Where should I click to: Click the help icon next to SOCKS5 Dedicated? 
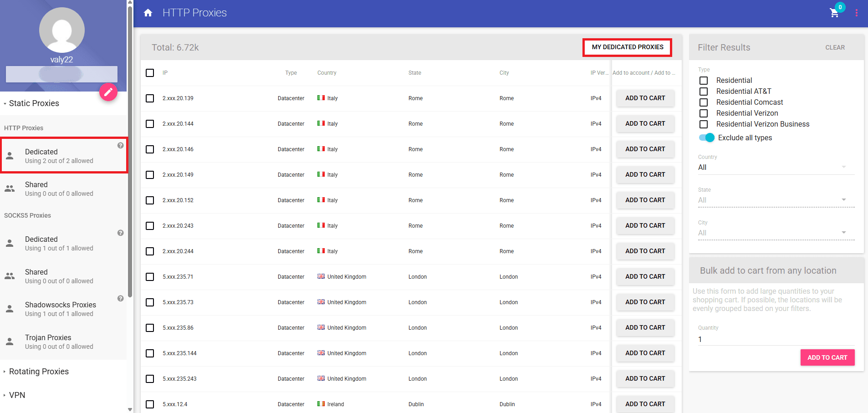tap(120, 233)
